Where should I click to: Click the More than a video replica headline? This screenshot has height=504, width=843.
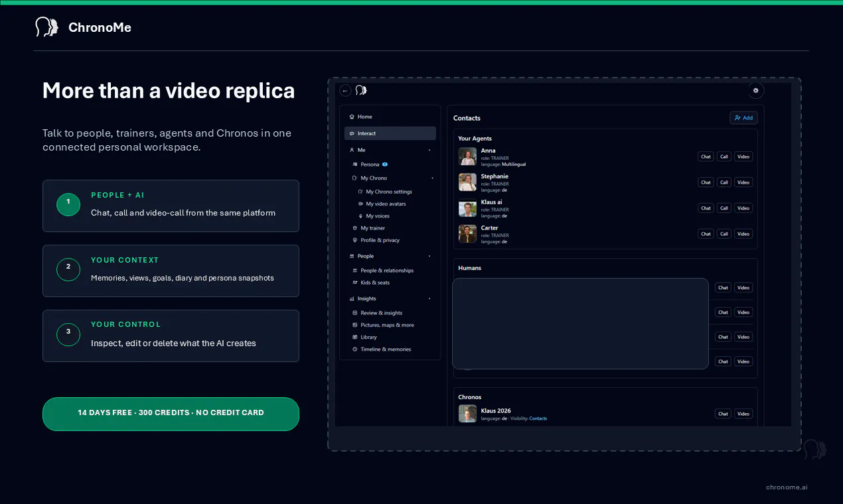[x=169, y=90]
